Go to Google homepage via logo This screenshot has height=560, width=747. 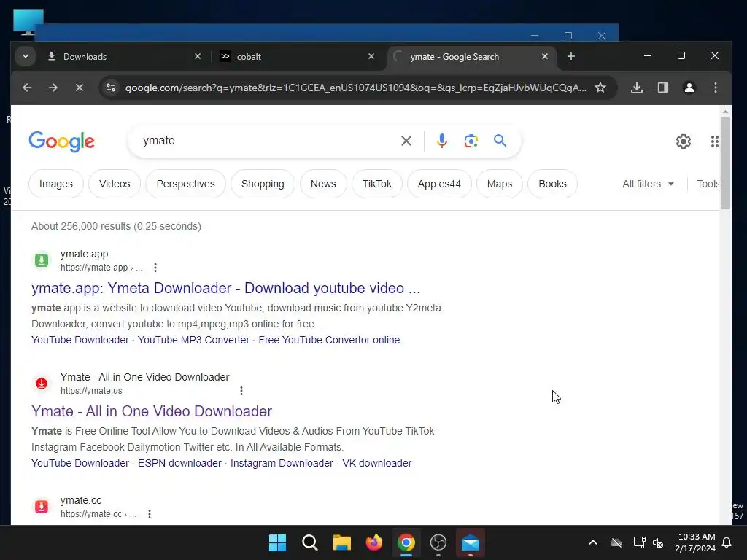(x=62, y=141)
